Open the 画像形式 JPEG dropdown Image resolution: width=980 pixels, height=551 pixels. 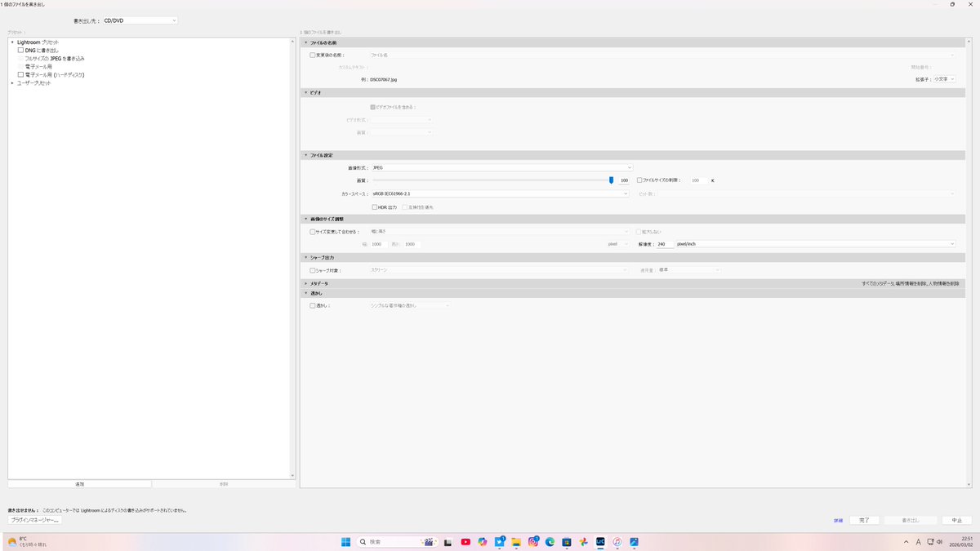pos(501,167)
